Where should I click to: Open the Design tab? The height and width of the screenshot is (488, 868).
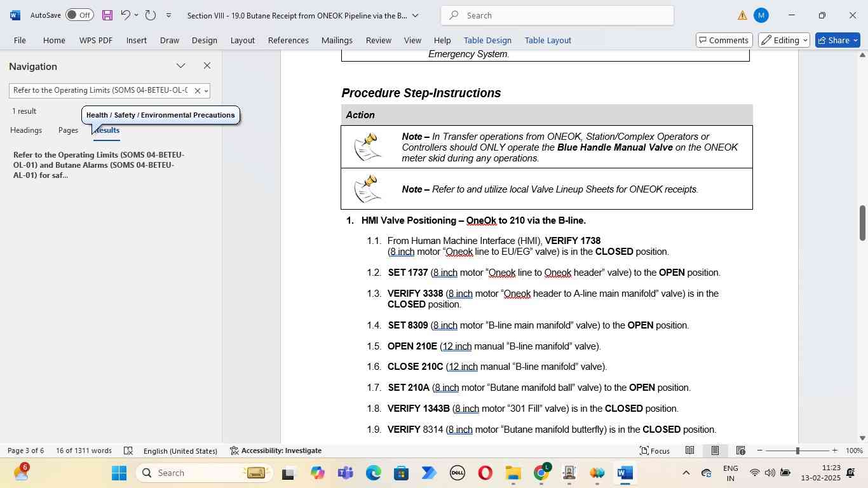(x=205, y=40)
